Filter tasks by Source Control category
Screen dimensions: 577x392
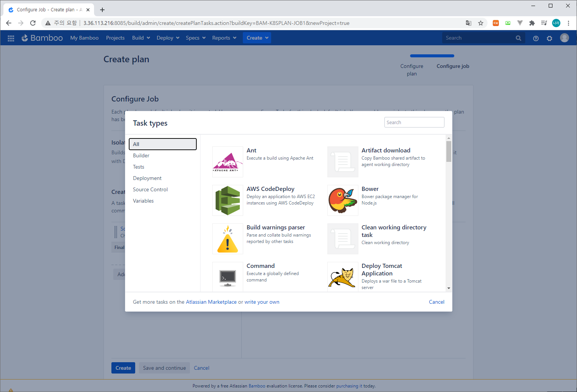pos(163,189)
